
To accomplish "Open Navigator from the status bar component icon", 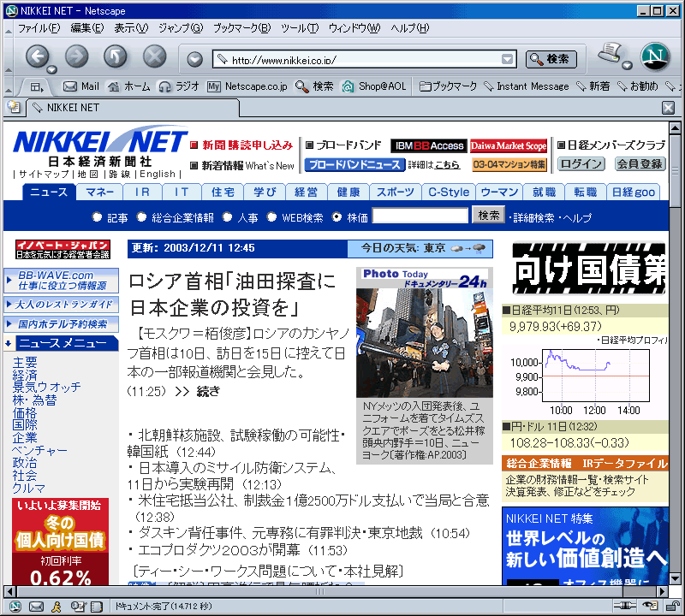I will pos(15,606).
